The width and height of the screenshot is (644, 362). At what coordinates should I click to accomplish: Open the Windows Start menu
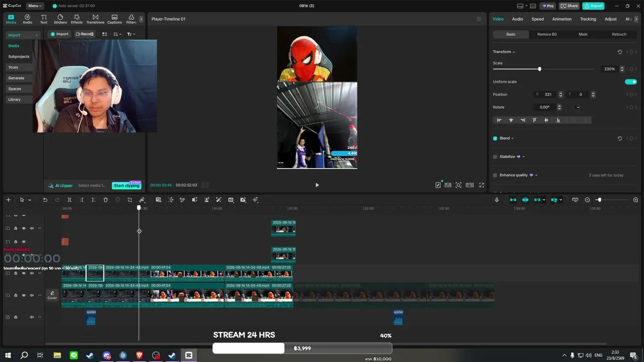[x=8, y=355]
